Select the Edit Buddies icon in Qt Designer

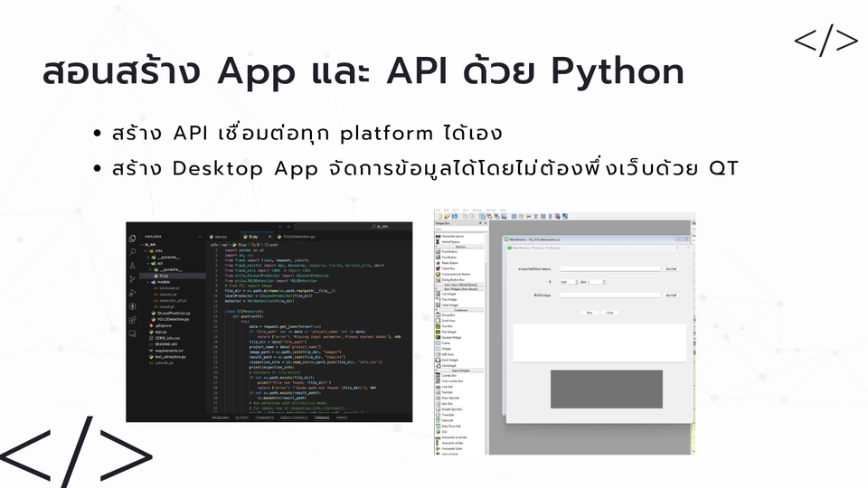pos(496,216)
